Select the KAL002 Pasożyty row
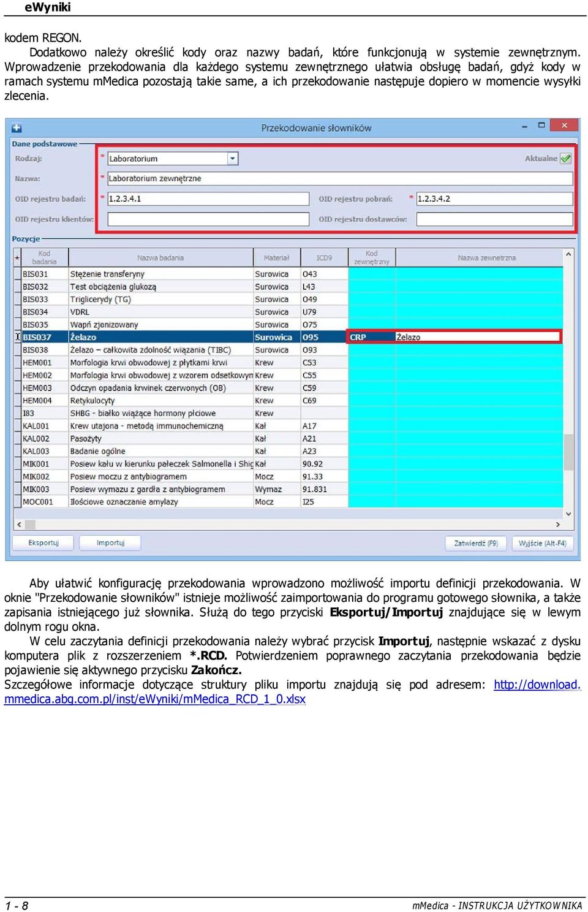588x912 pixels. tap(288, 439)
